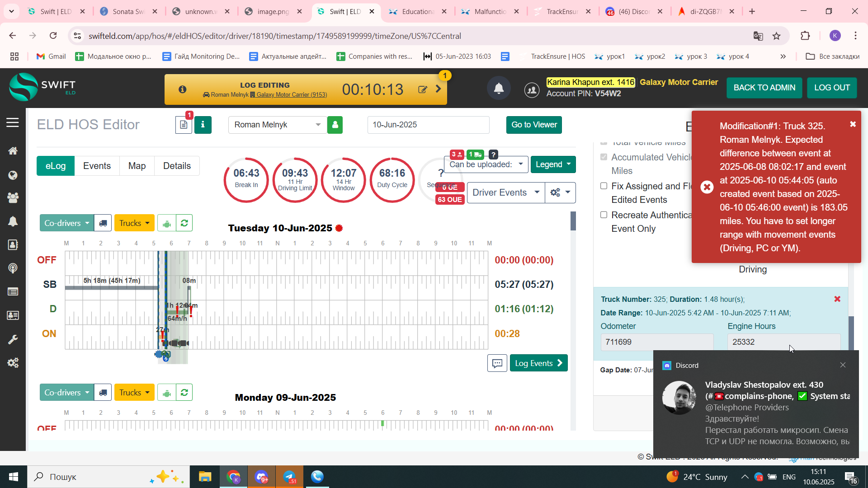Click the comment bubble icon near Log Events

[x=497, y=363]
